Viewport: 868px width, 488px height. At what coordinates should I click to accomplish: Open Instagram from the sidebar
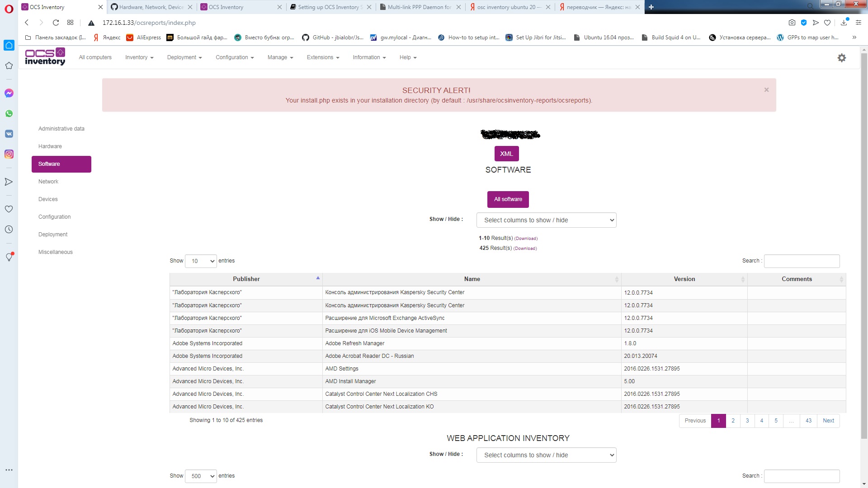tap(9, 154)
